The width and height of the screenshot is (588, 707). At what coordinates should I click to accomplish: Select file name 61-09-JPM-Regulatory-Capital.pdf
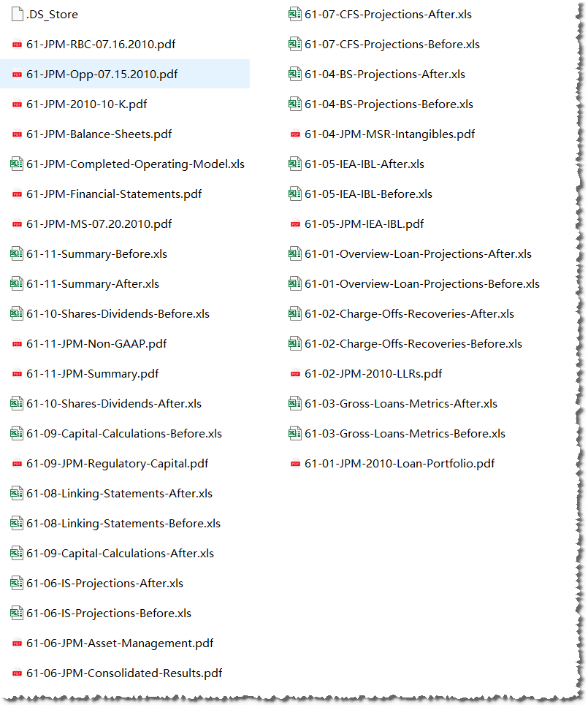(x=118, y=464)
